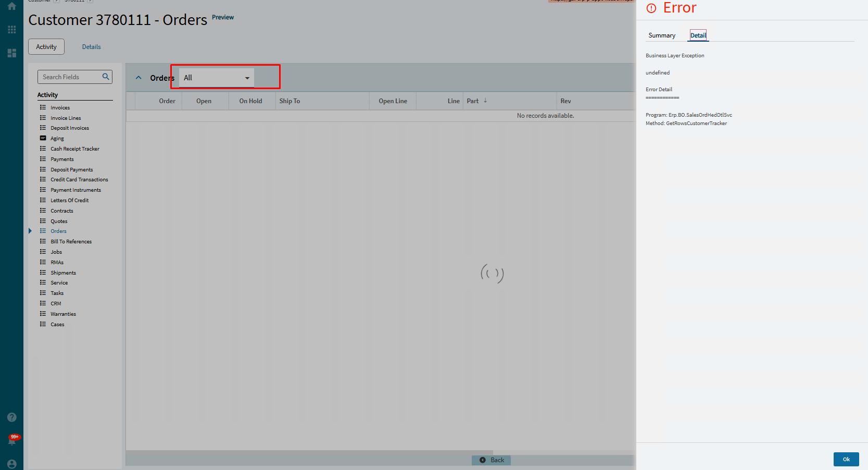Screen dimensions: 868x470
Task: Click the list icon beside Shipments
Action: [43, 273]
